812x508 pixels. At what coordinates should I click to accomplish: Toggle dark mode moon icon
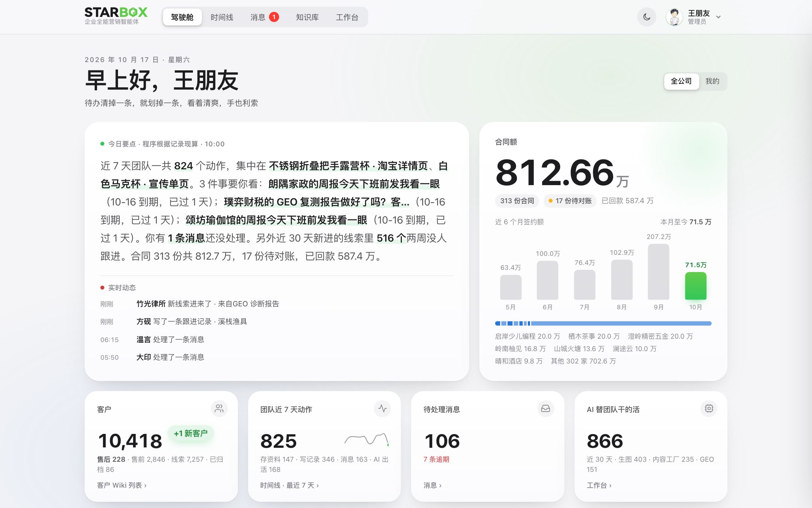pyautogui.click(x=647, y=17)
